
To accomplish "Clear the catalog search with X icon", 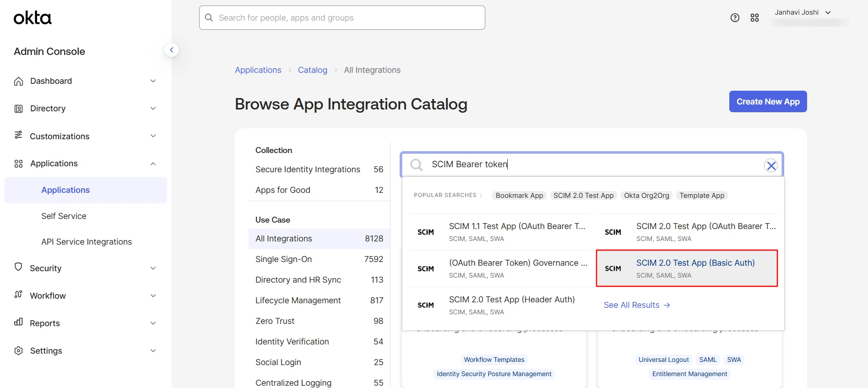I will click(x=771, y=165).
